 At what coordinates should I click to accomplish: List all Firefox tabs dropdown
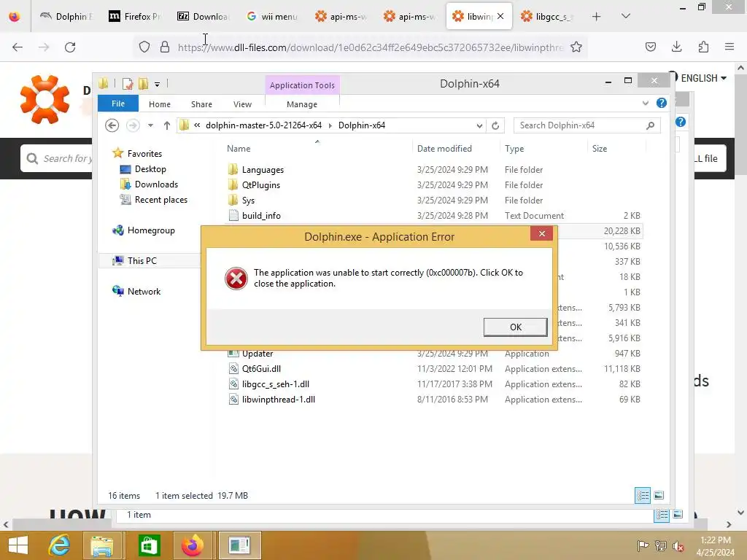click(626, 16)
